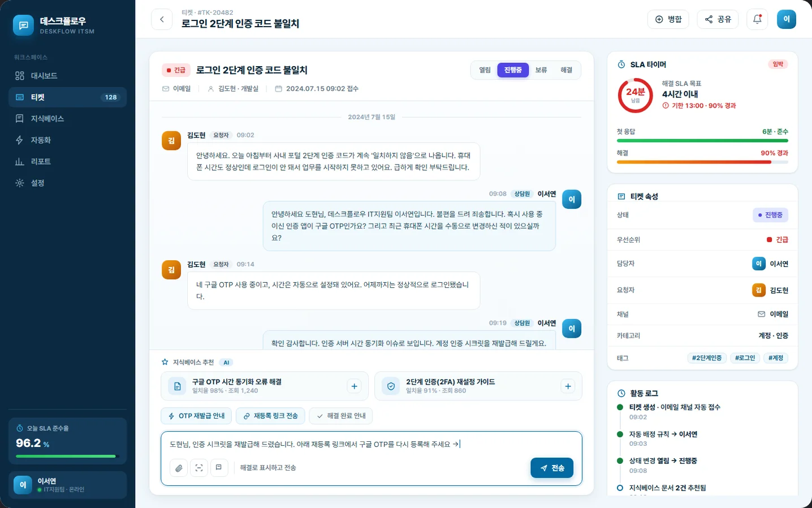Change the 채널 이메일 value
This screenshot has height=508, width=812.
773,314
